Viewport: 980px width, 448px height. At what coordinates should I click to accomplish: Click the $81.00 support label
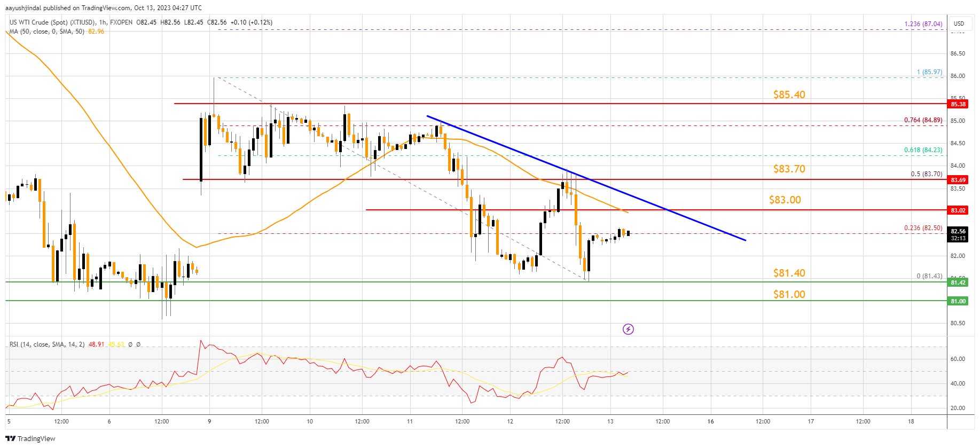(x=789, y=294)
